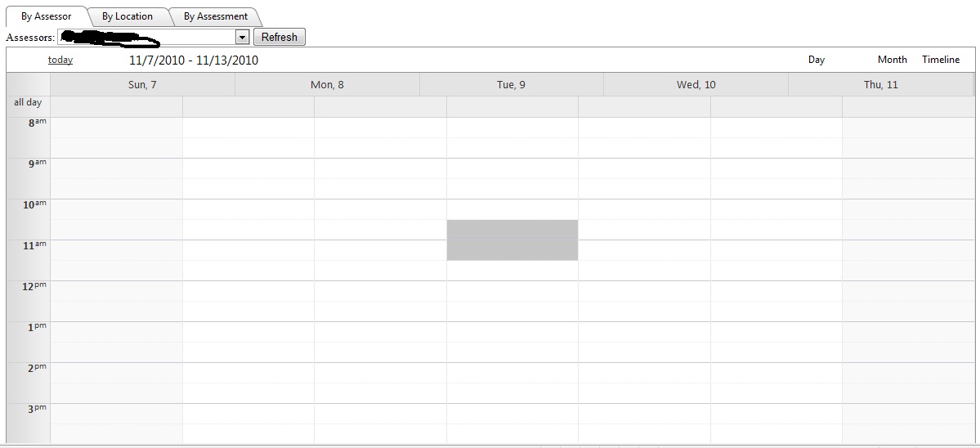980x448 pixels.
Task: Jump to today link
Action: [60, 60]
